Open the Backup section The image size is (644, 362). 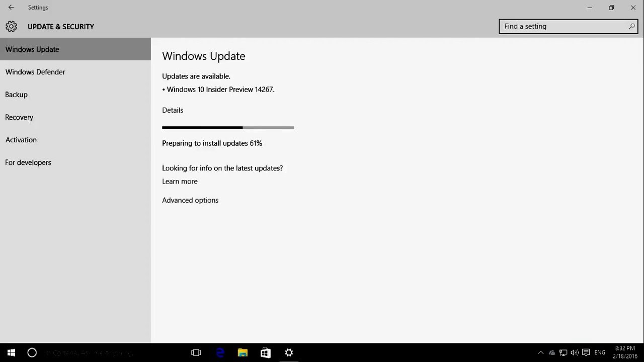(x=75, y=95)
